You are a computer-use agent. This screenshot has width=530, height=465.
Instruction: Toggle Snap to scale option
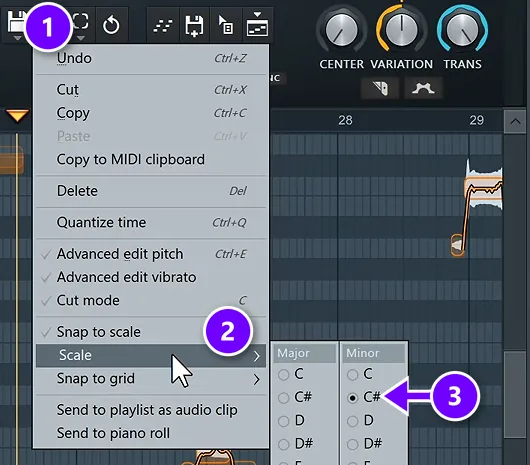coord(151,332)
